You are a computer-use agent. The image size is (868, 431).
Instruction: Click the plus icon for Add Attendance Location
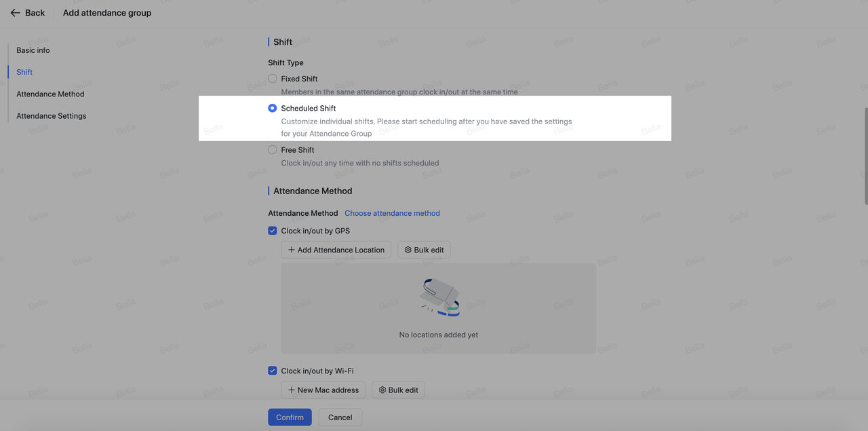pyautogui.click(x=292, y=250)
